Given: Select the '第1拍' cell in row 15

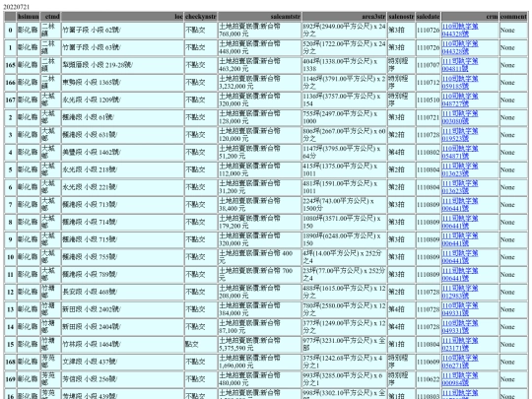Looking at the screenshot, I should coord(401,344).
